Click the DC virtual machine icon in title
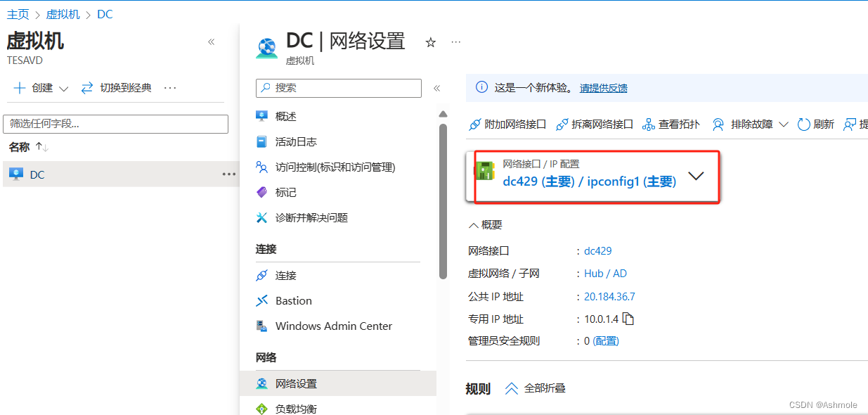This screenshot has width=868, height=415. 267,48
